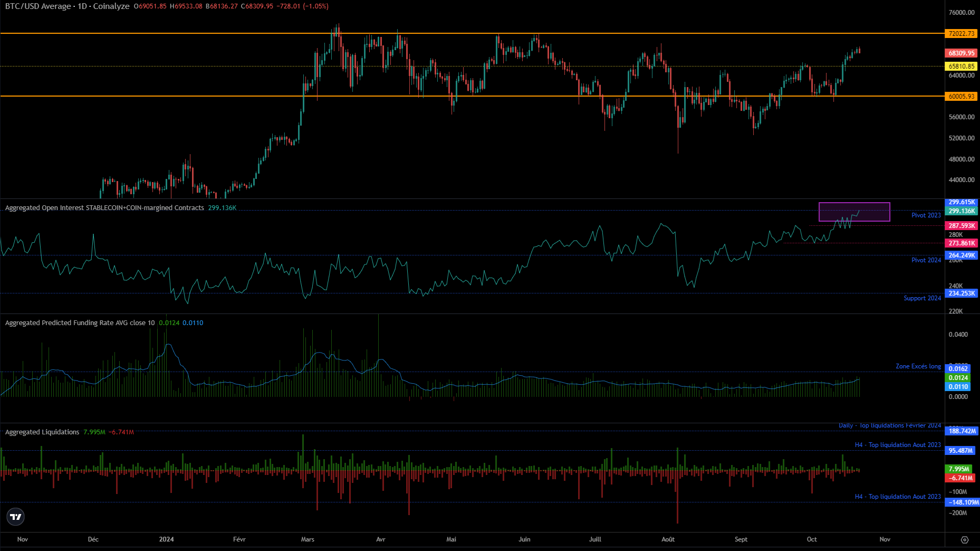Click the orange 72022.73 price label

962,34
